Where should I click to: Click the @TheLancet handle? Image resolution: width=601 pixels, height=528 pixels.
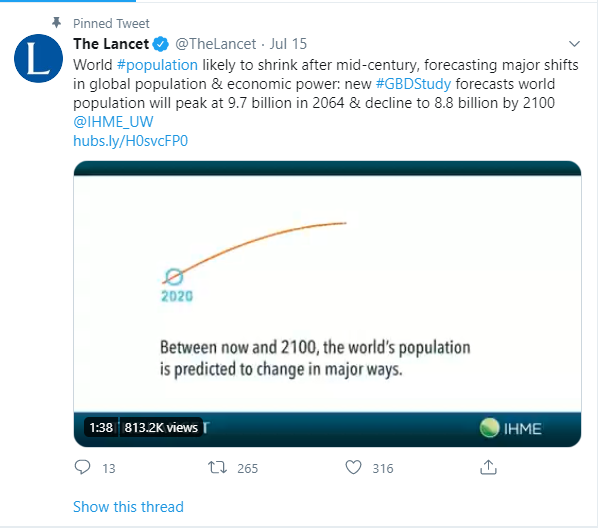click(217, 44)
